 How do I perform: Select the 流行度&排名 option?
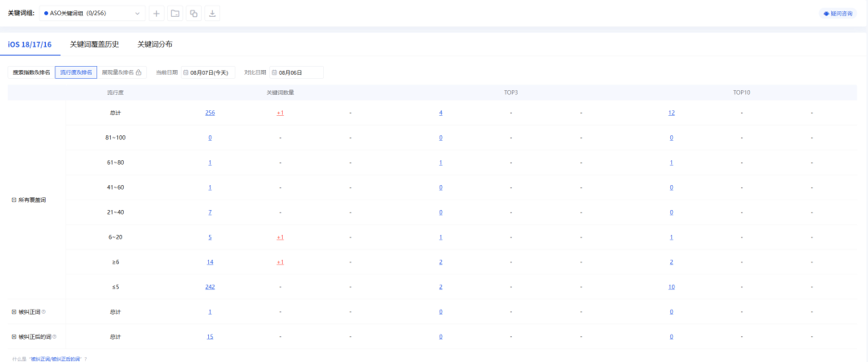pyautogui.click(x=76, y=72)
